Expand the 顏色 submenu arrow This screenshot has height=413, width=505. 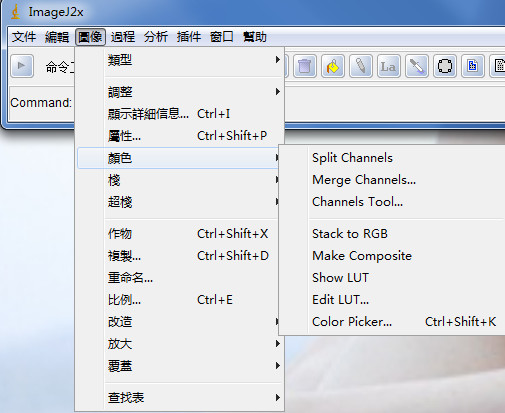pos(277,158)
